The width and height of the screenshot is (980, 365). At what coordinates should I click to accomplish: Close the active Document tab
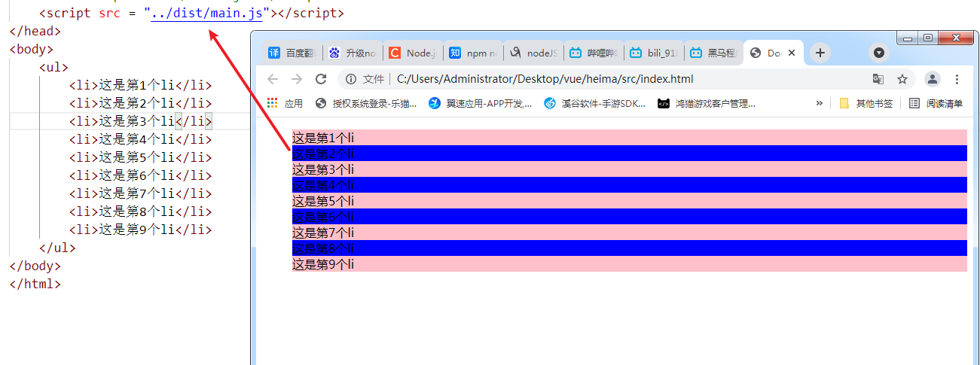792,53
